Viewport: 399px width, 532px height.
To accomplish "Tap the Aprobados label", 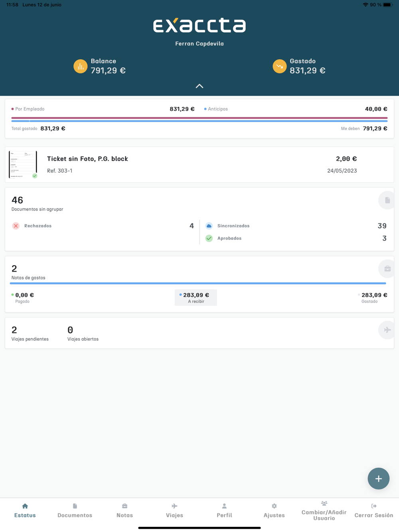I will pyautogui.click(x=229, y=238).
